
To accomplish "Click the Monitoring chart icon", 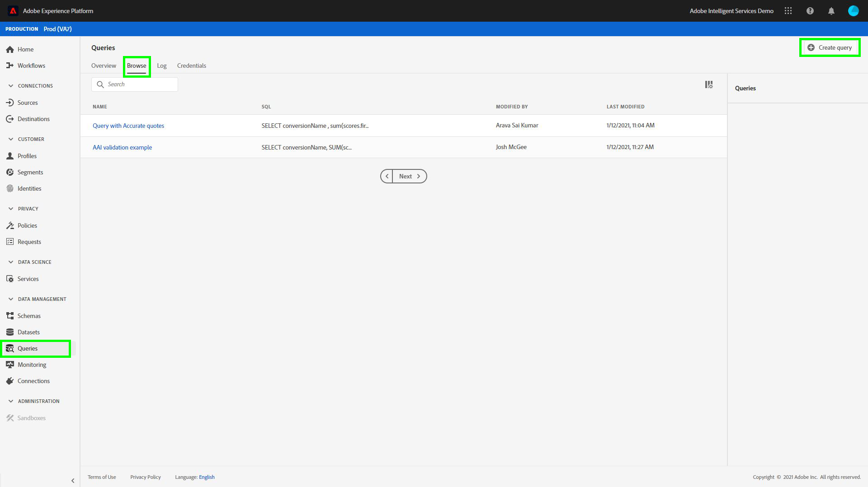I will 10,365.
